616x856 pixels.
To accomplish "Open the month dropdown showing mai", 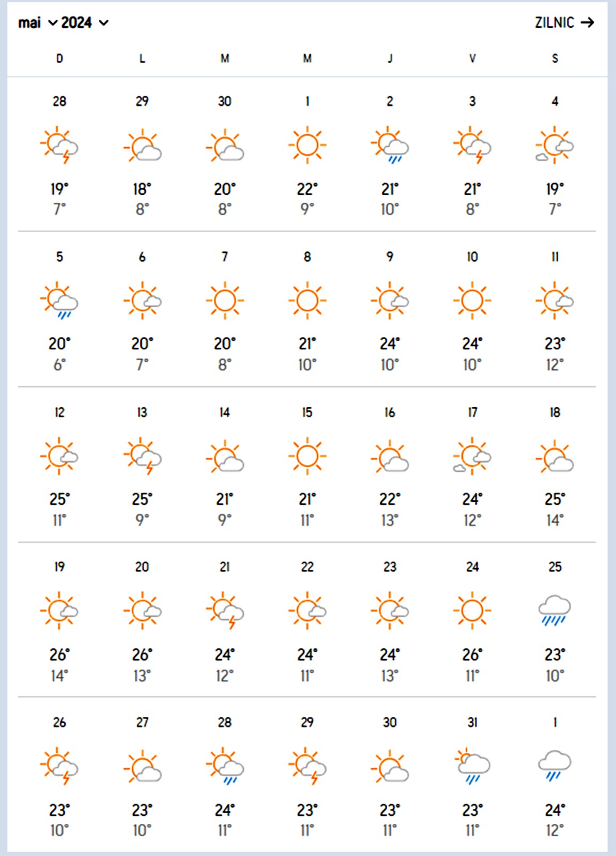I will coord(37,22).
